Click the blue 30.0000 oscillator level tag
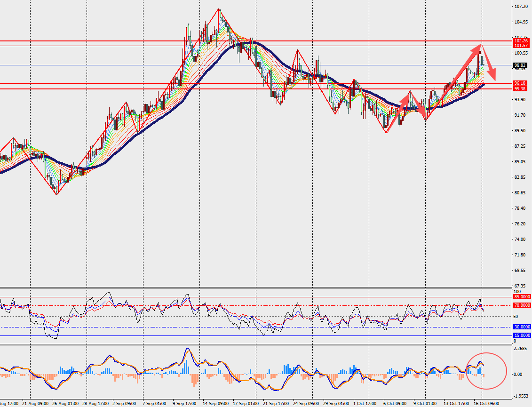532x407 pixels. (522, 327)
